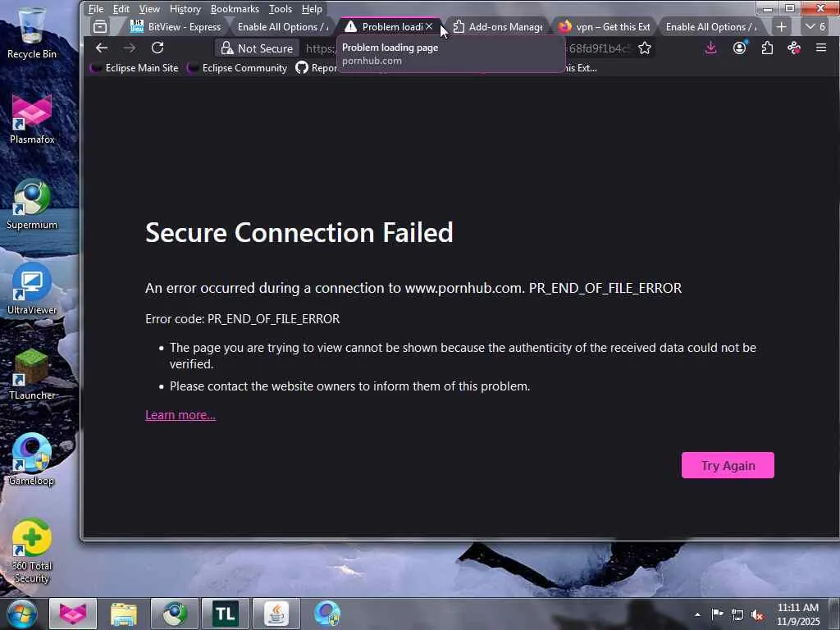Reload the page with the refresh icon
Image resolution: width=840 pixels, height=630 pixels.
point(157,48)
